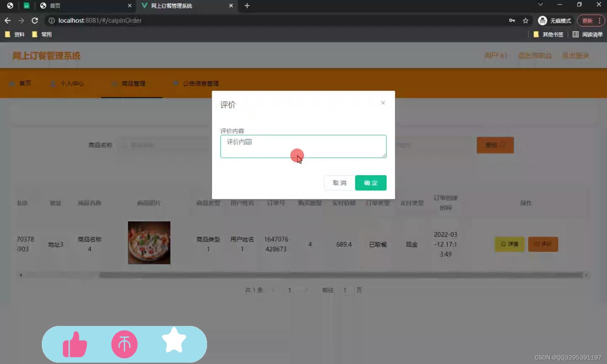
Task: Click the orange 查询 search button
Action: click(x=495, y=145)
